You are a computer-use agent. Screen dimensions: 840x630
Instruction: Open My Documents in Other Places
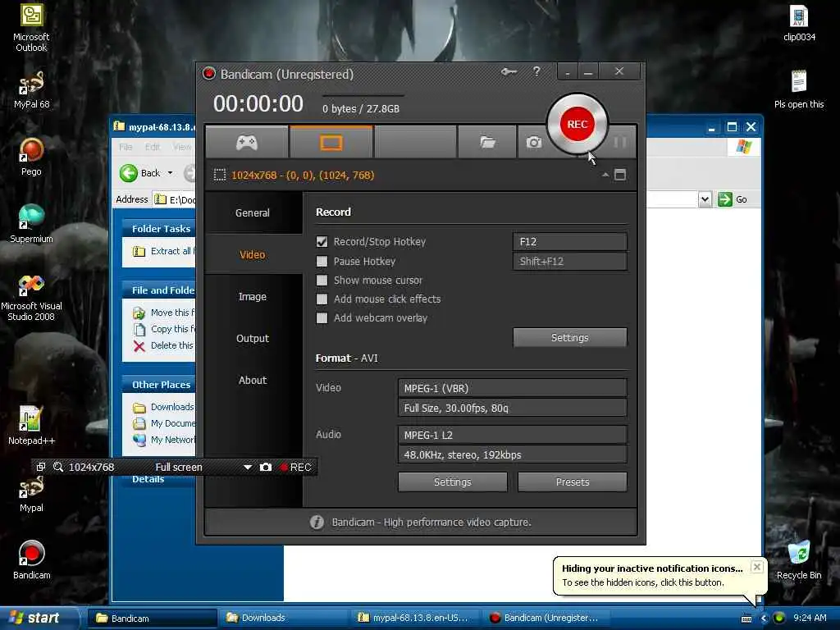click(163, 423)
